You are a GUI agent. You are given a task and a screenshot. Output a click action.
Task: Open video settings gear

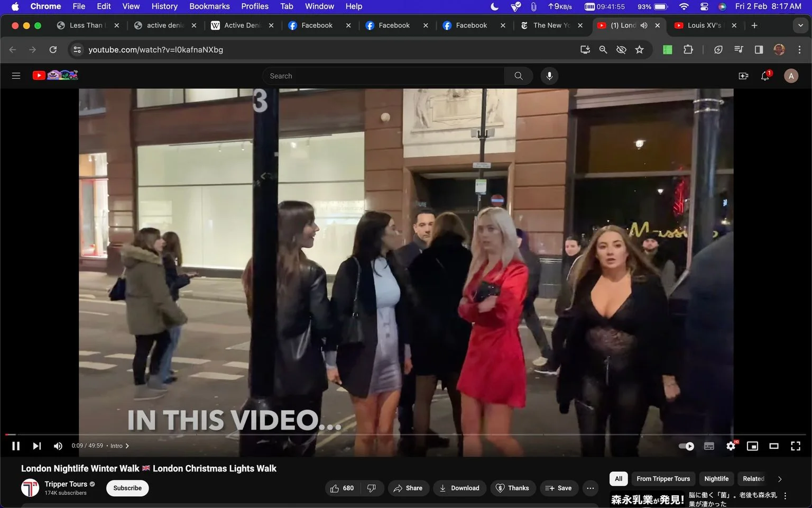[x=731, y=446]
